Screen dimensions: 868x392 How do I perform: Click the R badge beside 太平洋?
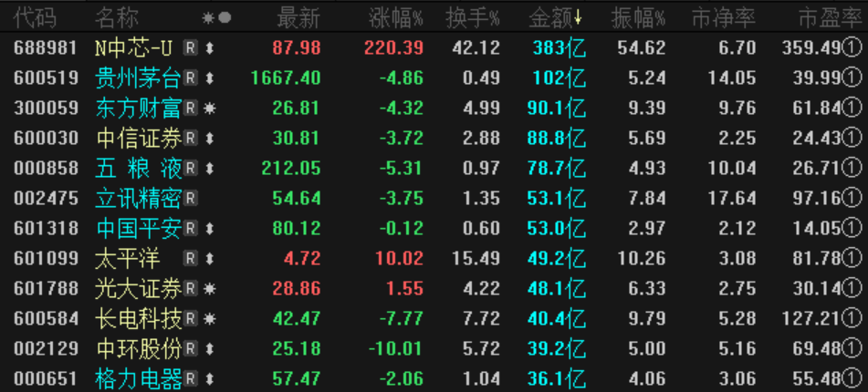click(191, 258)
